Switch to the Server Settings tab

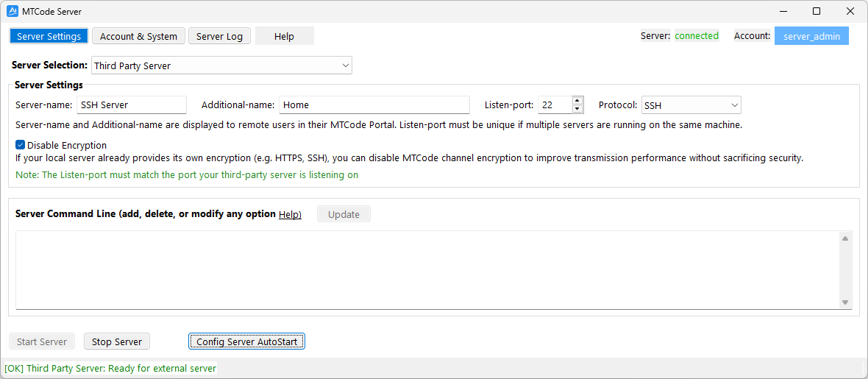click(49, 36)
